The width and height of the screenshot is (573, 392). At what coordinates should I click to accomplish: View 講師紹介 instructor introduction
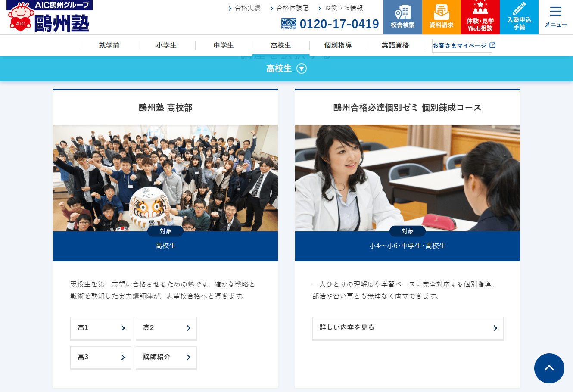coord(166,358)
